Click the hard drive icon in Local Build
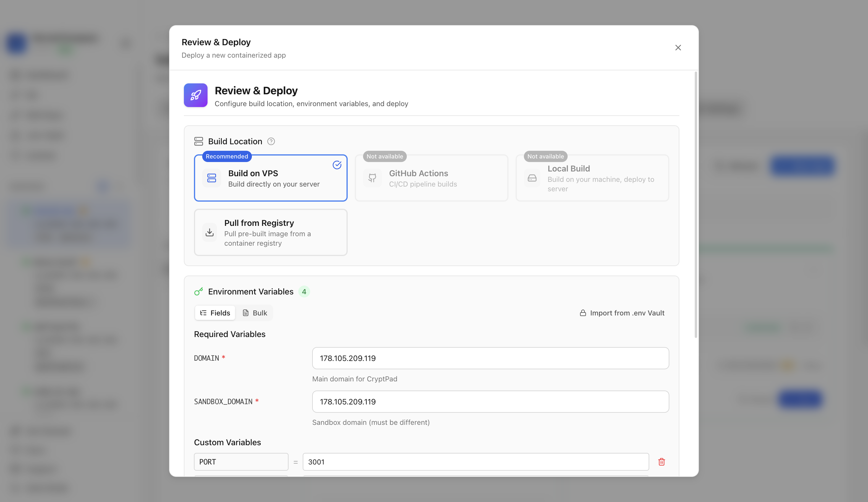Viewport: 868px width, 502px height. coord(532,178)
